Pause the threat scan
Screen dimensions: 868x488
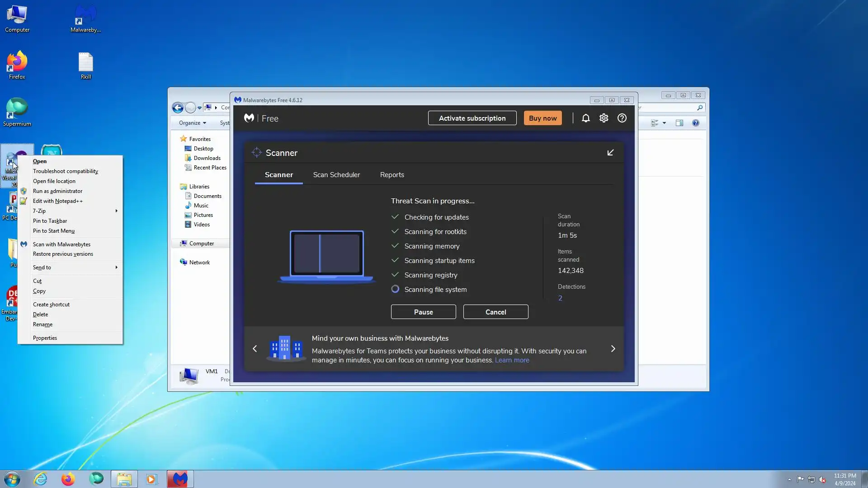pos(423,312)
